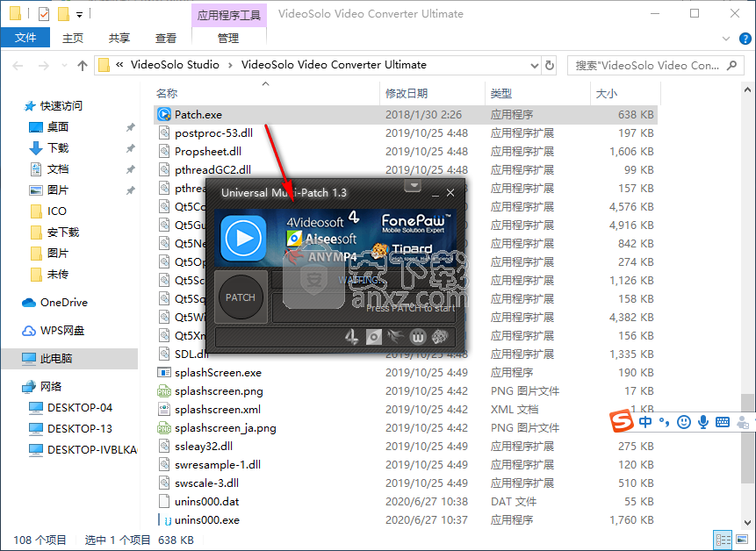
Task: Select the 应用程序工具 contextual tab
Action: click(228, 15)
